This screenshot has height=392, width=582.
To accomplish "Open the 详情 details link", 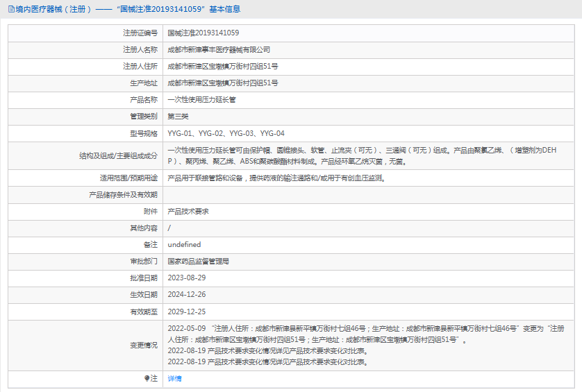I will pos(174,379).
